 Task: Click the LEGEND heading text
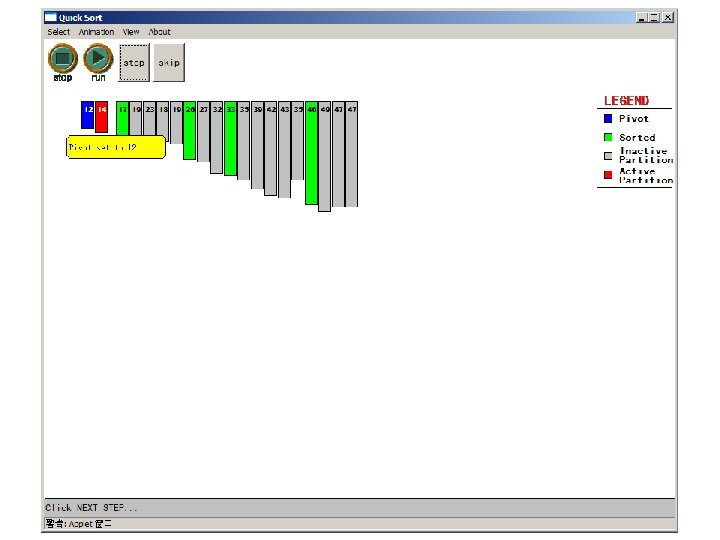(626, 101)
